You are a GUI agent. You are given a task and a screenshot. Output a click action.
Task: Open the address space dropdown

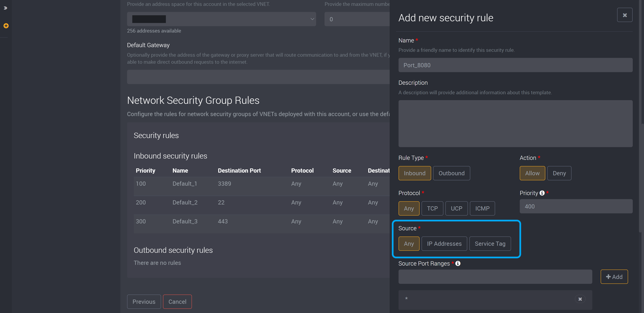(x=221, y=19)
